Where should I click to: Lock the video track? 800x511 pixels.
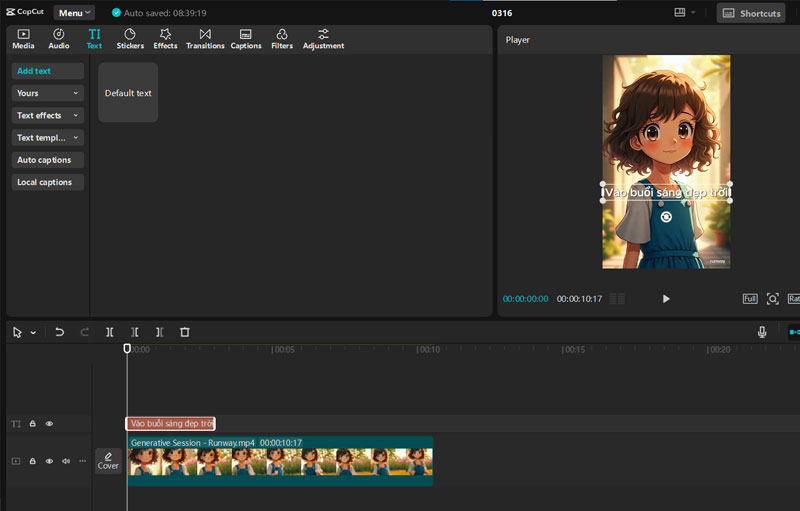(33, 461)
